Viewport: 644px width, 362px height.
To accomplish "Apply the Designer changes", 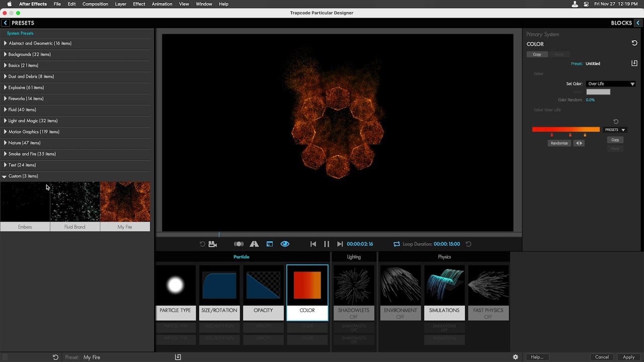I will pyautogui.click(x=628, y=357).
